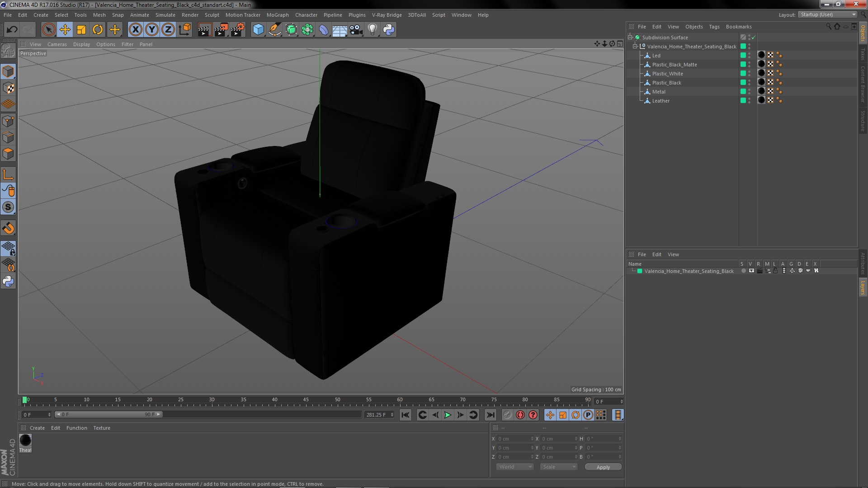
Task: Open the Layout Startup dropdown
Action: [828, 14]
